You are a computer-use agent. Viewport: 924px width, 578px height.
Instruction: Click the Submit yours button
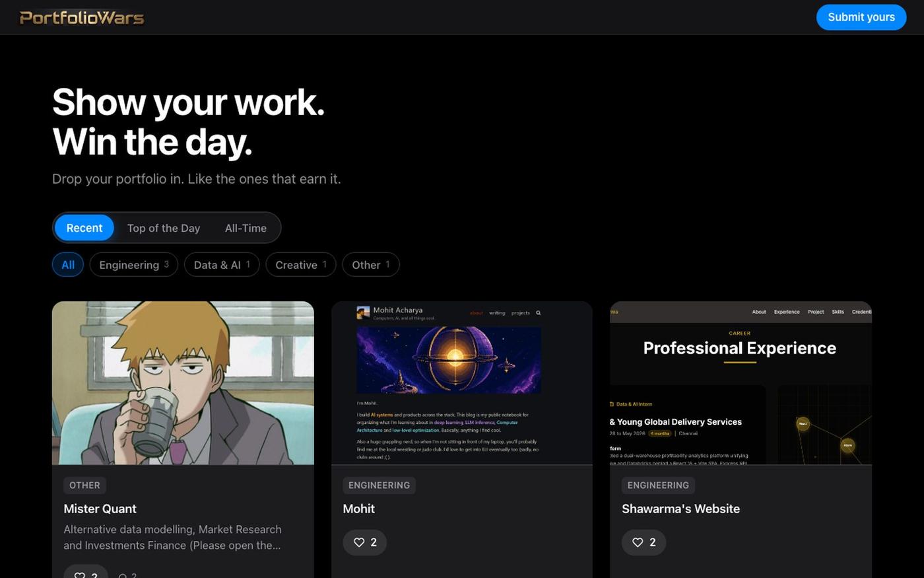(861, 17)
